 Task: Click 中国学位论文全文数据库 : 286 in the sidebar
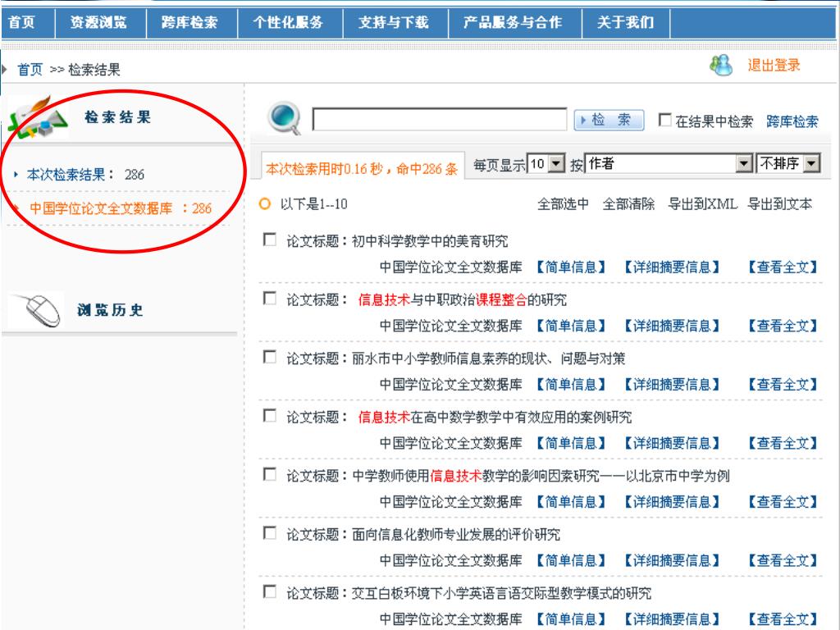click(121, 208)
